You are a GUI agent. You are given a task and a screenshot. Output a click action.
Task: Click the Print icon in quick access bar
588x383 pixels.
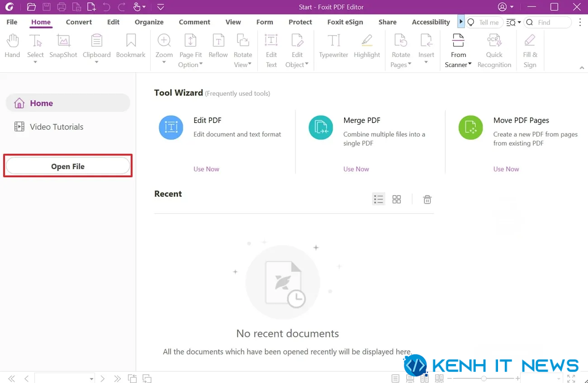(x=62, y=7)
